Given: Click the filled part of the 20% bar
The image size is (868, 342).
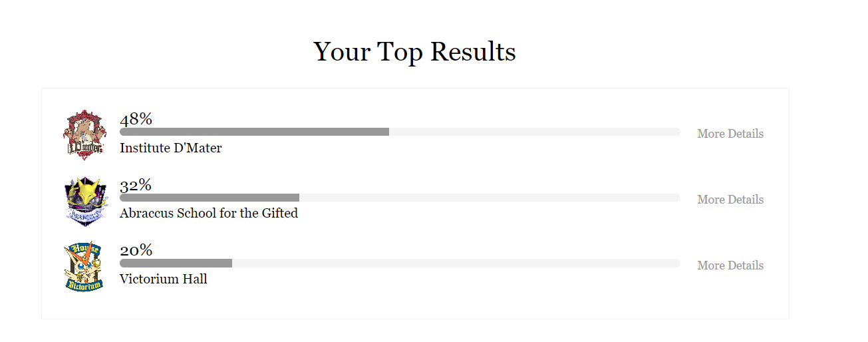Looking at the screenshot, I should (x=176, y=263).
